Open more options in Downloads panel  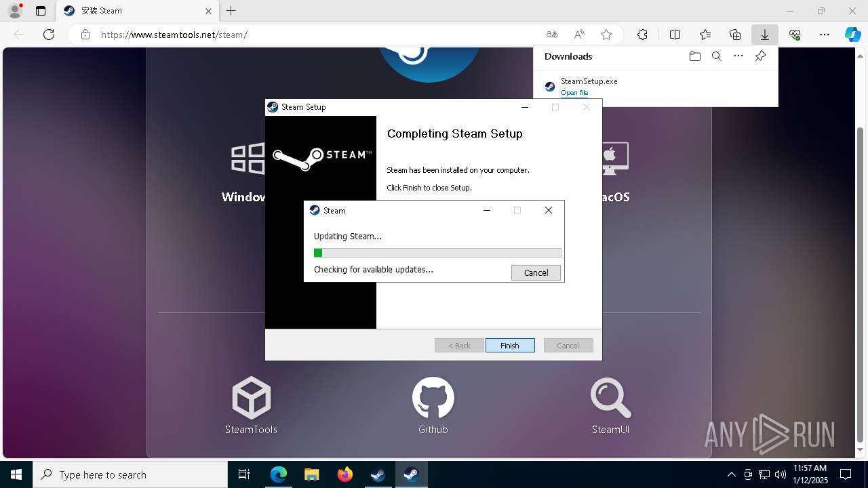point(738,56)
